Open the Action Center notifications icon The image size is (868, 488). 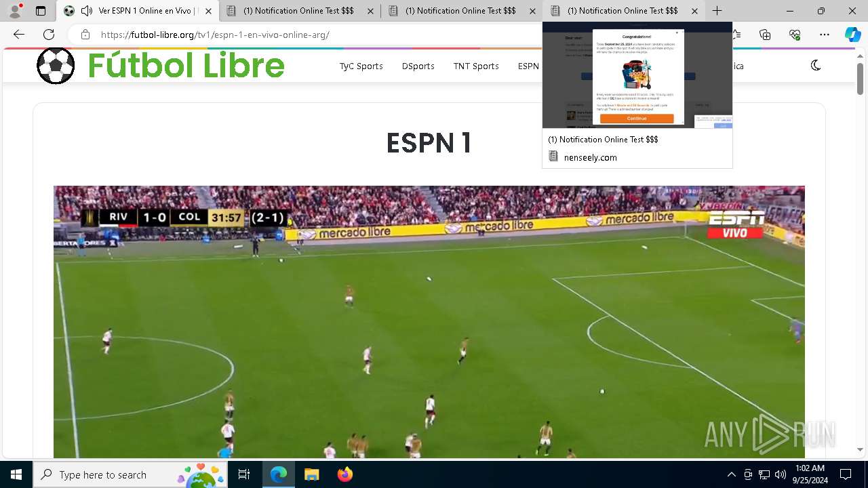coord(846,474)
